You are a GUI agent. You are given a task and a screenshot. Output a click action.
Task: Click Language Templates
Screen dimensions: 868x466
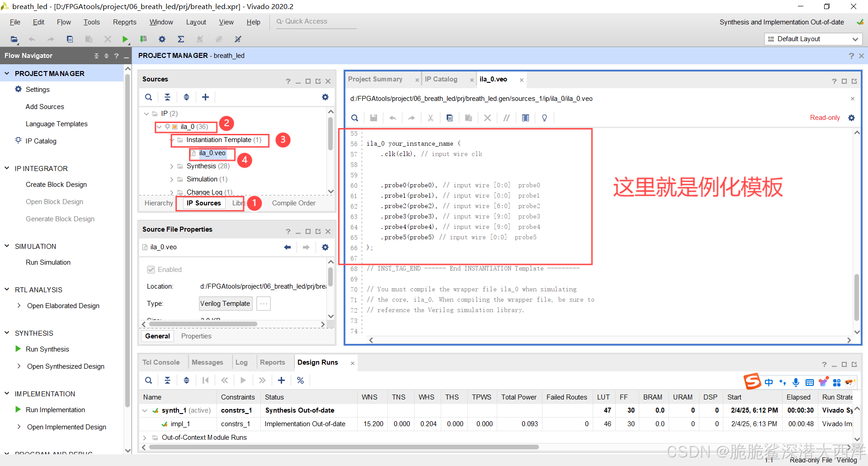tap(57, 124)
